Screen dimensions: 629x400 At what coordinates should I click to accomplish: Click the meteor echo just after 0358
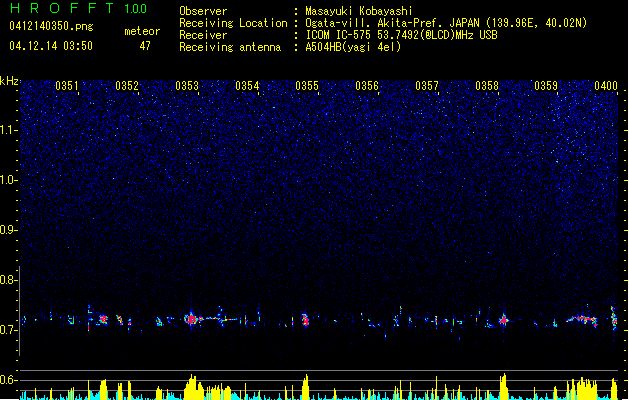pyautogui.click(x=503, y=320)
